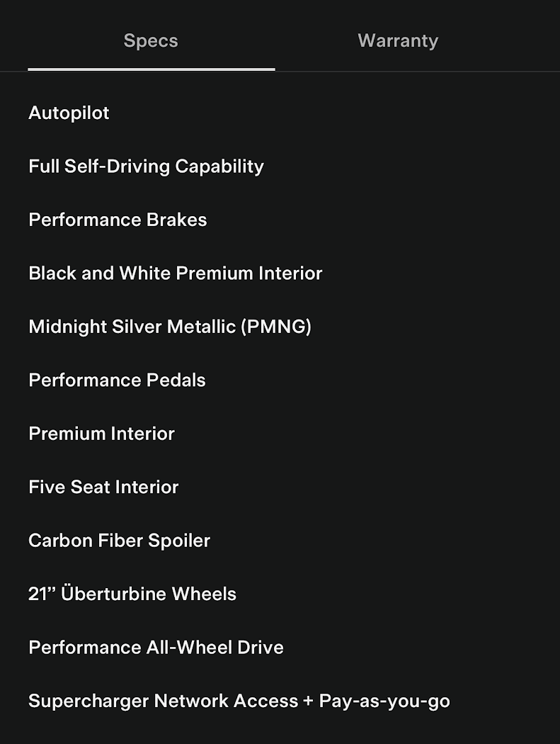Select the Five Seat Interior entry
This screenshot has height=744, width=560.
tap(103, 487)
